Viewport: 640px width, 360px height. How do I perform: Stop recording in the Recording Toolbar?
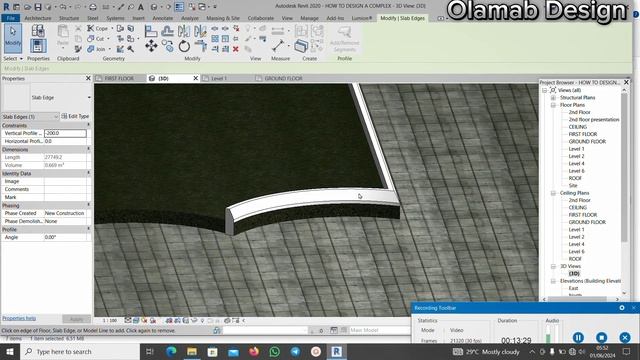pyautogui.click(x=601, y=338)
